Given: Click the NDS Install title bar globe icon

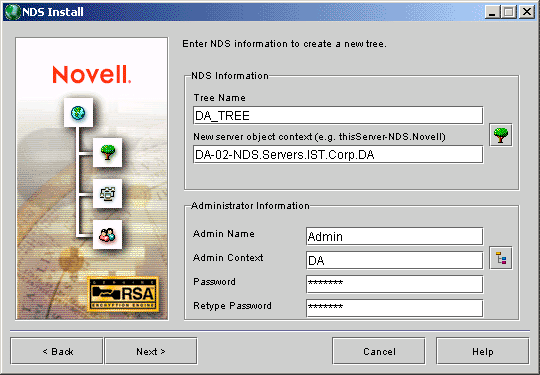Looking at the screenshot, I should [x=13, y=12].
